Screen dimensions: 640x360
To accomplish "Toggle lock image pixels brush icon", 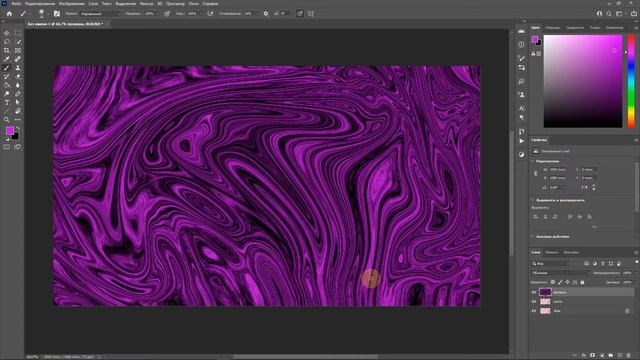I will pos(560,282).
